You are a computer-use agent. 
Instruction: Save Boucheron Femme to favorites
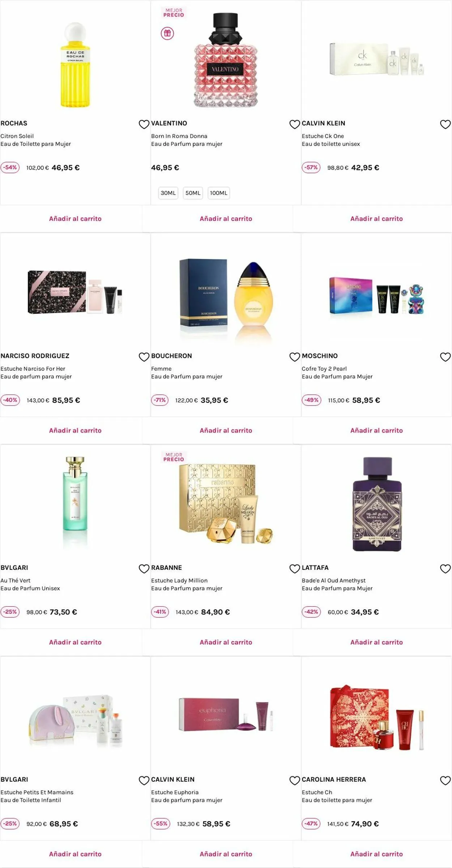295,357
